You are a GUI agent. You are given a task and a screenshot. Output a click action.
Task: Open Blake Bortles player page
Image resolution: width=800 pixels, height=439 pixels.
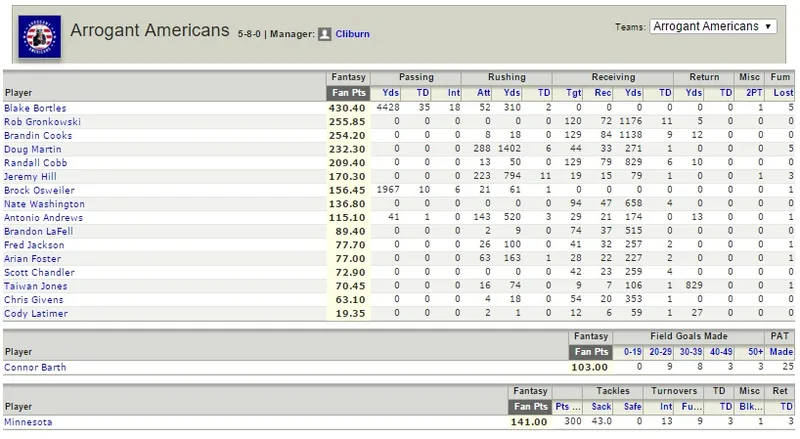[x=35, y=108]
